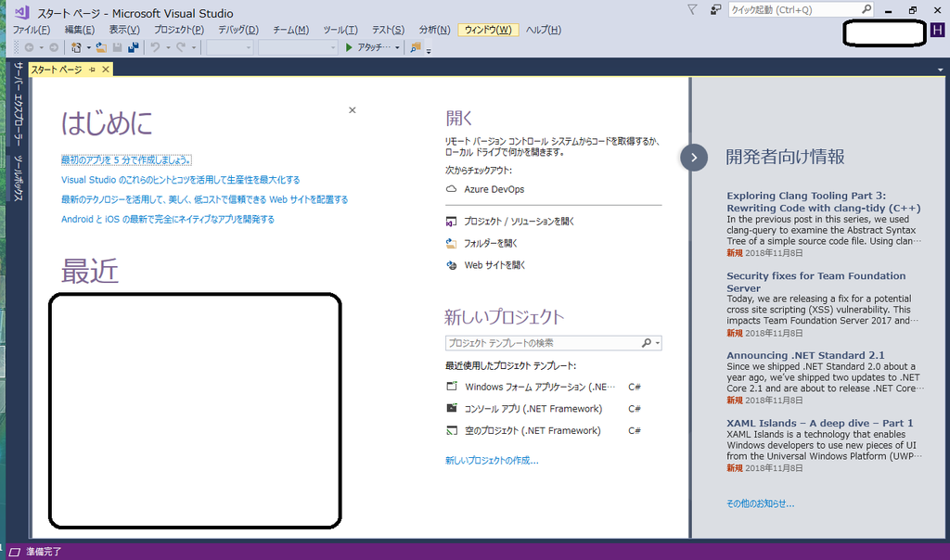
Task: Click the Navigate Backward arrow icon
Action: pyautogui.click(x=28, y=47)
